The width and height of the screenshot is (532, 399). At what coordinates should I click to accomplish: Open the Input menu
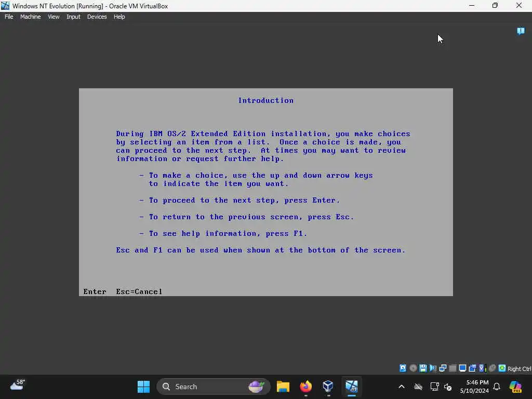point(73,17)
